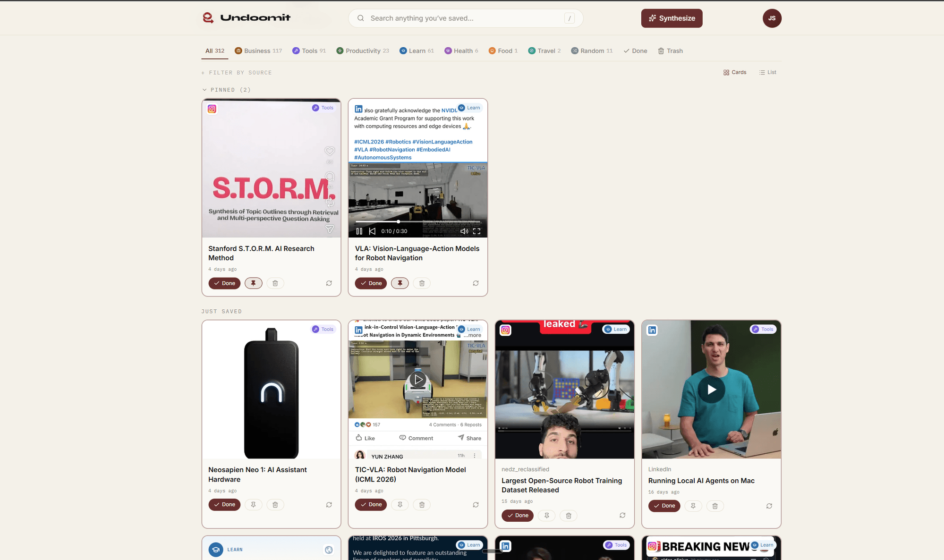This screenshot has width=944, height=560.
Task: Focus the search anything you've saved field
Action: [466, 18]
